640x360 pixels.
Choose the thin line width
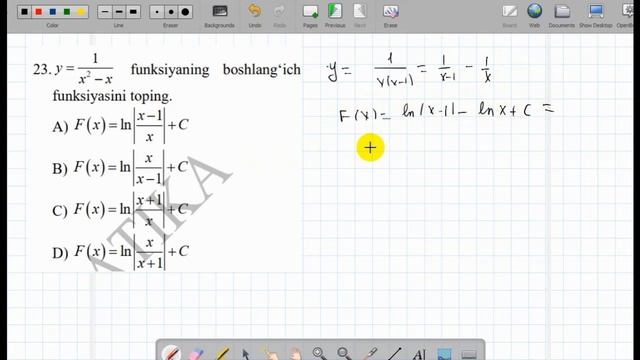pos(105,12)
